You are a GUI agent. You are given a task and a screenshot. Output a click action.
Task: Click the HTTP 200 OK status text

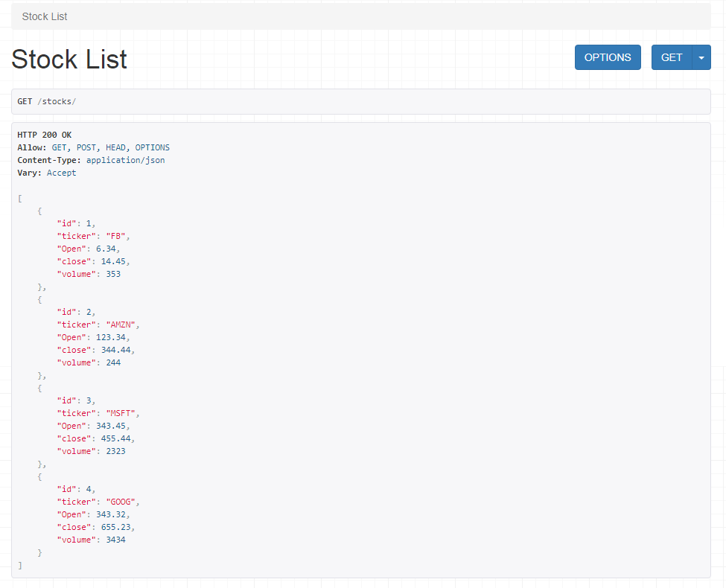click(45, 135)
